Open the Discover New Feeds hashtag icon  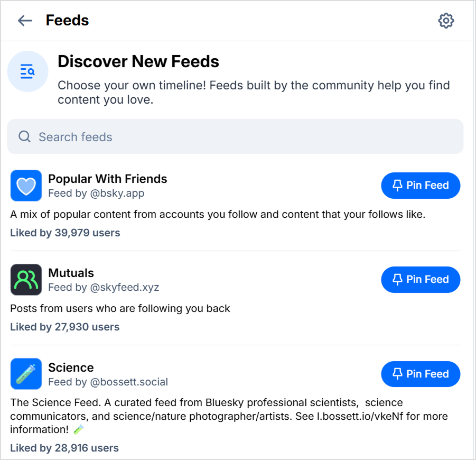pyautogui.click(x=27, y=71)
